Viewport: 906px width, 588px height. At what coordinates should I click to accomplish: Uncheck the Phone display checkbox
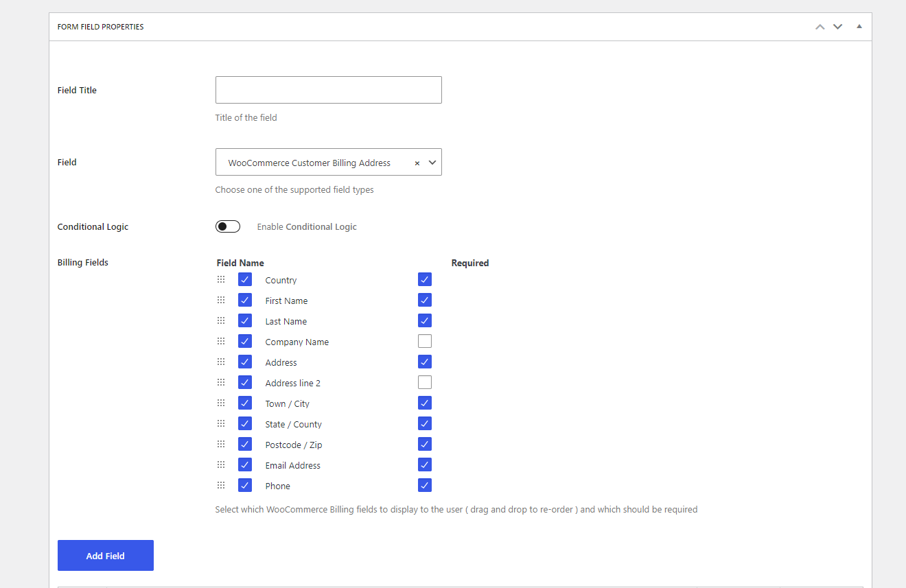coord(245,485)
